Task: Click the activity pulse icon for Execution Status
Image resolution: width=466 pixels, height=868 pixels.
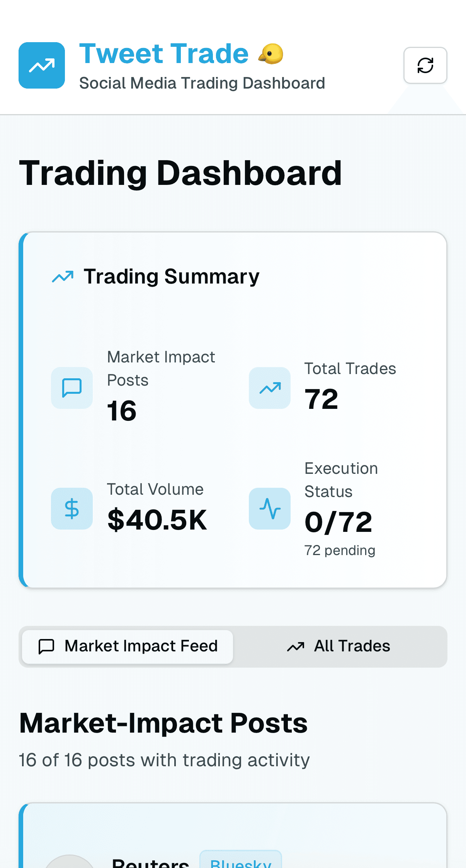Action: [x=269, y=508]
